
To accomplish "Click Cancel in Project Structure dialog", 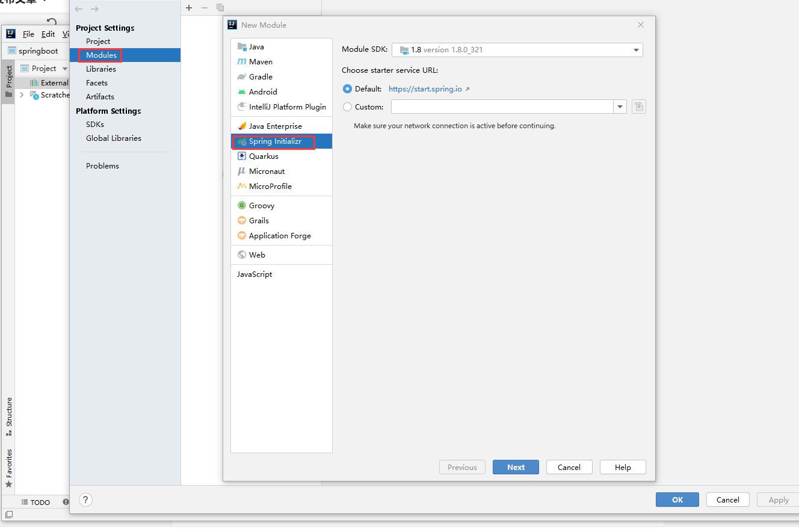I will [x=728, y=500].
